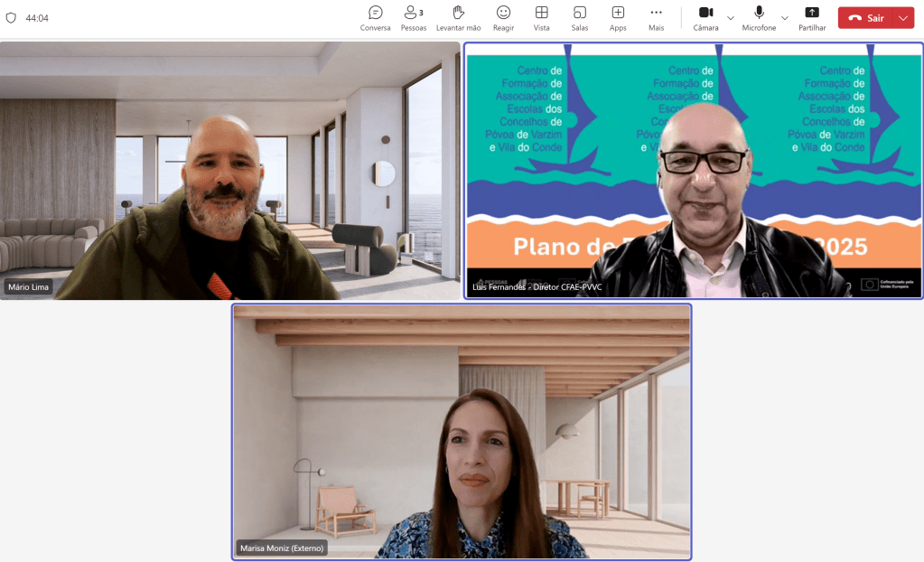Click the Mais more options icon
Image resolution: width=924 pixels, height=562 pixels.
[656, 18]
